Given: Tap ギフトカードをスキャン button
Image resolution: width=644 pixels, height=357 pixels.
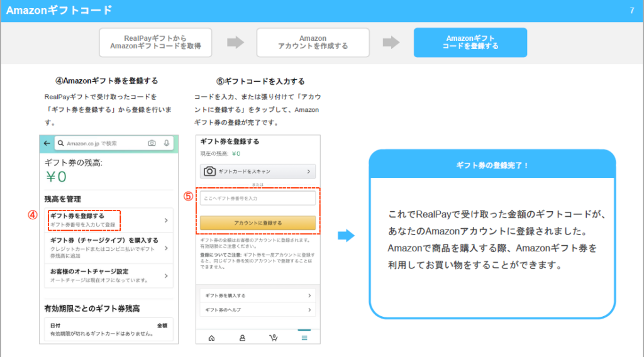Looking at the screenshot, I should (x=258, y=171).
